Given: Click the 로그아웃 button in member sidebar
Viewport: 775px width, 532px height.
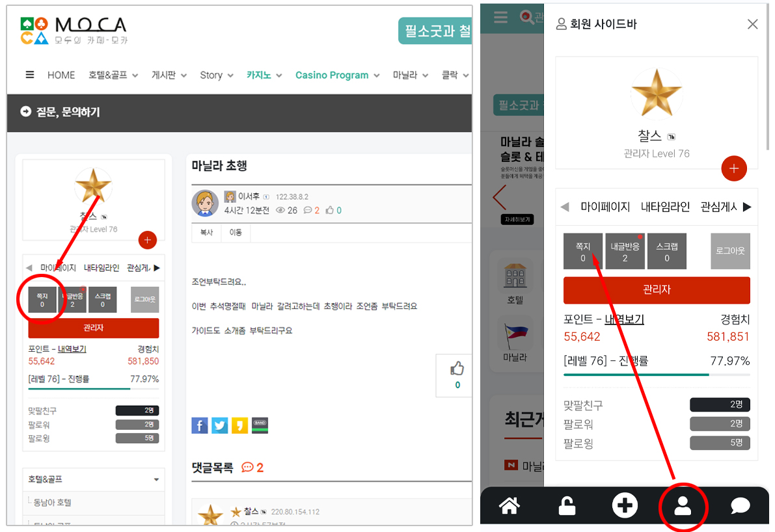Looking at the screenshot, I should pyautogui.click(x=730, y=251).
